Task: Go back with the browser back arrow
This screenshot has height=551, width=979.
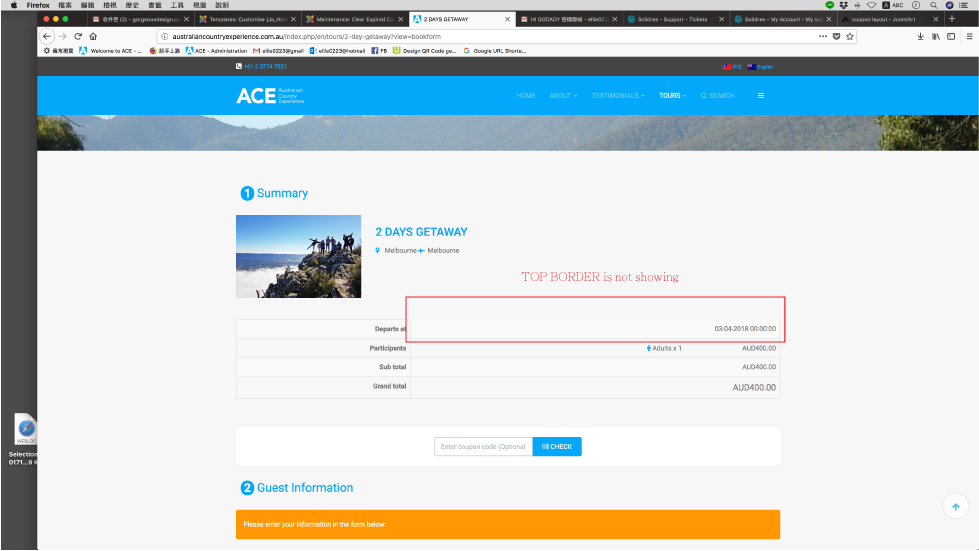Action: coord(47,36)
